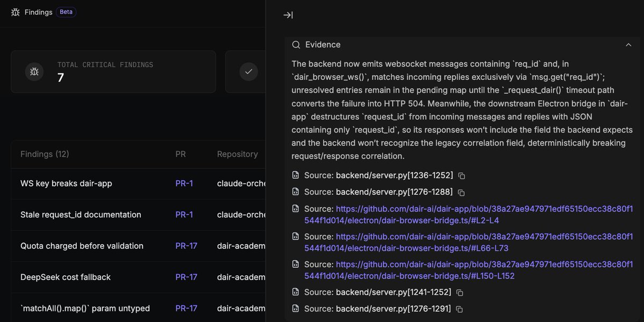This screenshot has width=644, height=322.
Task: Click the checkmark status icon
Action: (x=248, y=72)
